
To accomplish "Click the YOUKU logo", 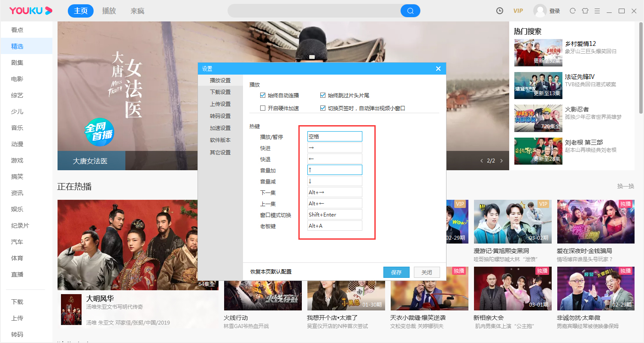I will click(x=30, y=10).
